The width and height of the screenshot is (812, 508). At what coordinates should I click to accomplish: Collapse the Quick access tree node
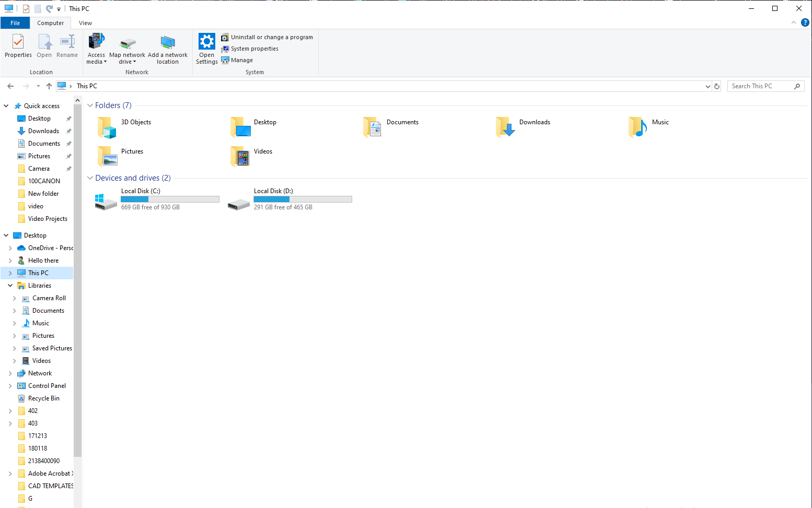6,106
